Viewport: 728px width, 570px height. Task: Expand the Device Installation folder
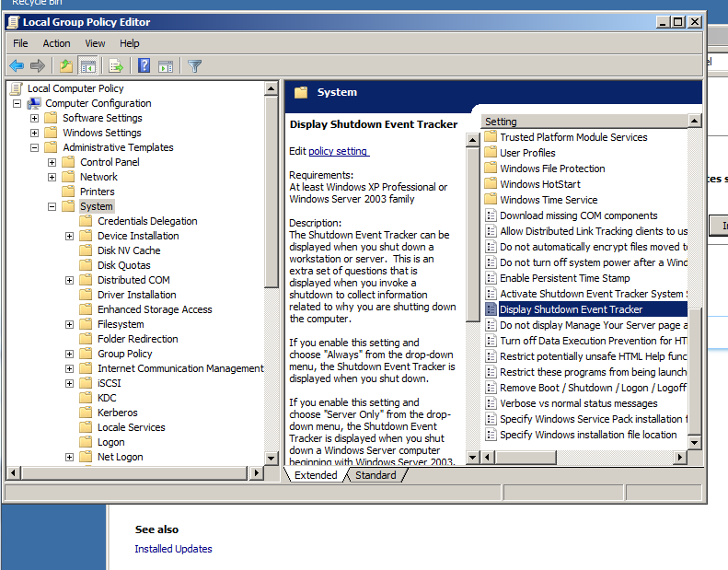[69, 236]
